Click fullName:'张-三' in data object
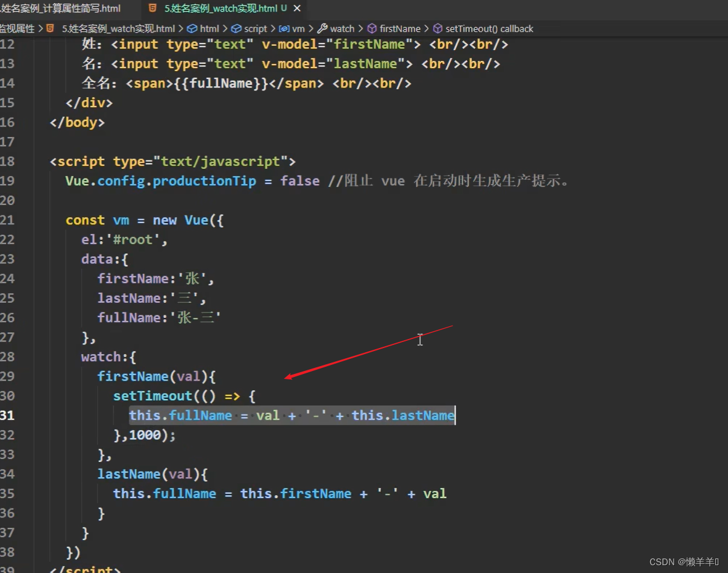 click(x=160, y=317)
